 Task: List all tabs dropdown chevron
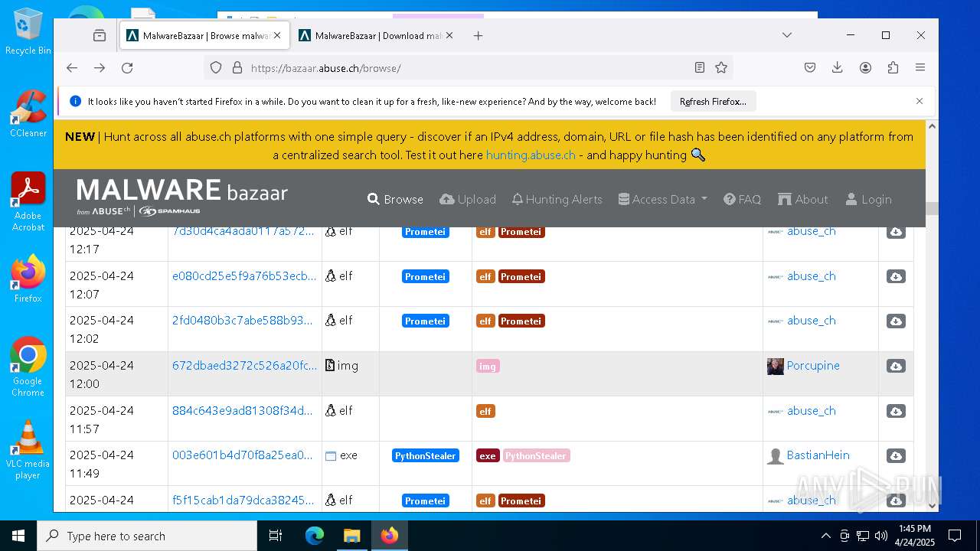coord(786,35)
